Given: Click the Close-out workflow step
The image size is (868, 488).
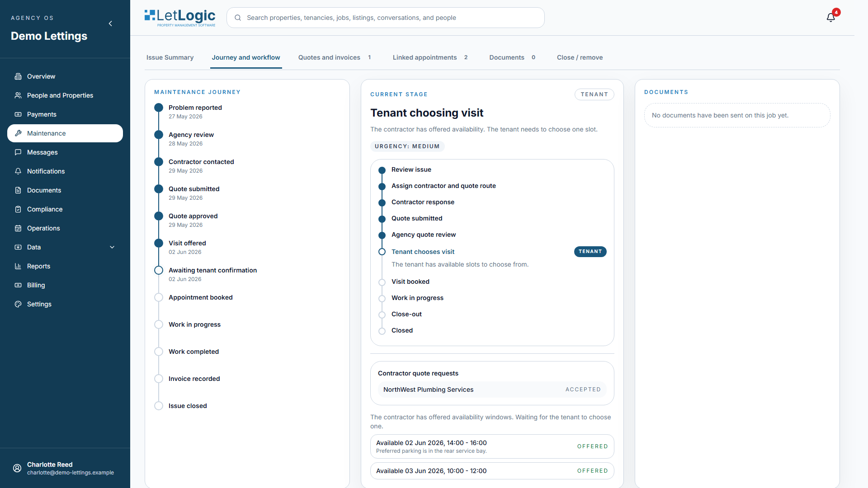Looking at the screenshot, I should tap(406, 314).
